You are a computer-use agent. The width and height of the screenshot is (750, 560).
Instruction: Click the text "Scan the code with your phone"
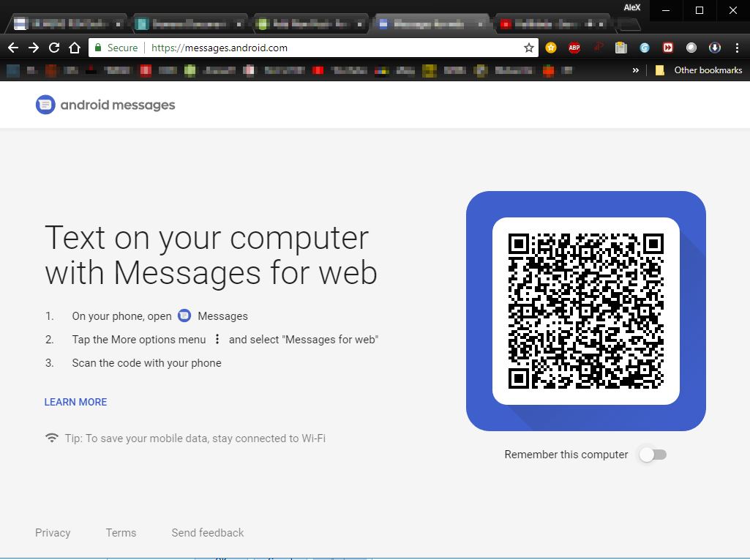click(146, 363)
